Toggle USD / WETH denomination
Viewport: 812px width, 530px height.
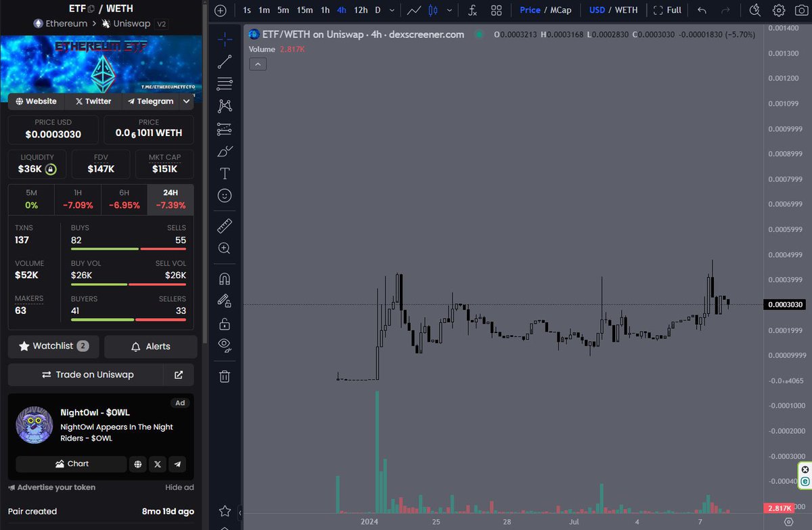point(613,10)
